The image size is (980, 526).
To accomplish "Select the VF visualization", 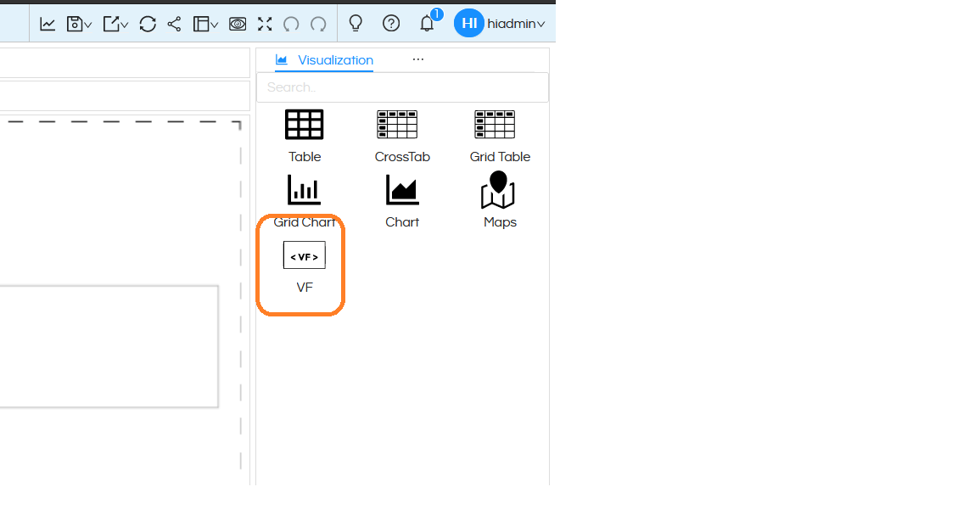I will tap(305, 267).
